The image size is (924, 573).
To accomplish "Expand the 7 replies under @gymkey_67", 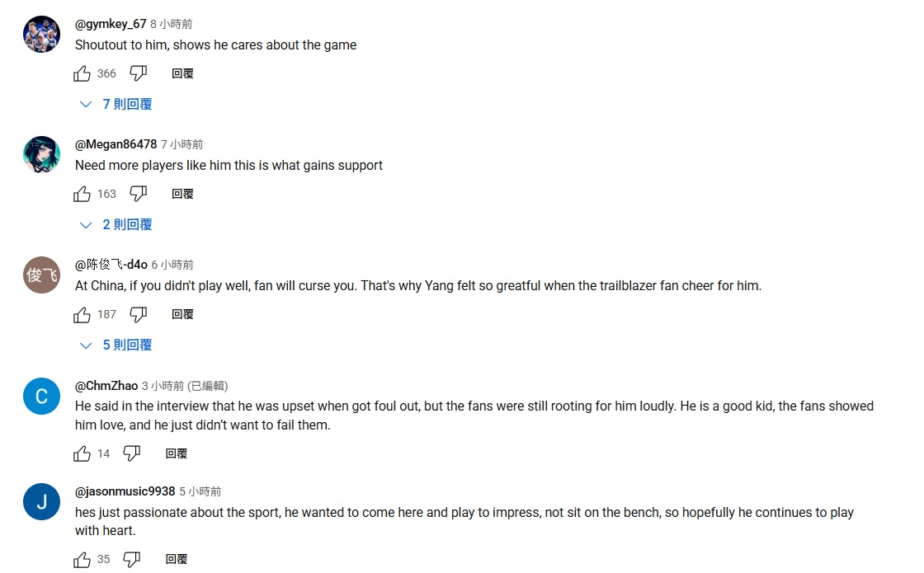I will click(x=116, y=105).
